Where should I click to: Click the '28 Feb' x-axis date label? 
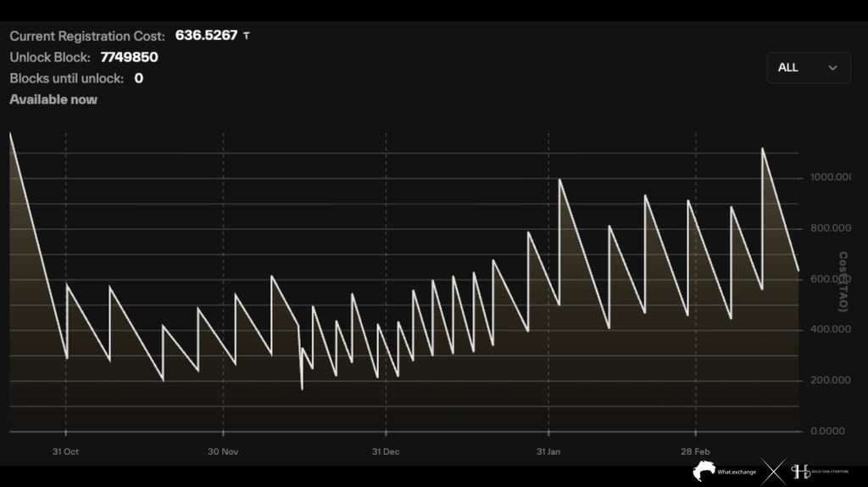pyautogui.click(x=695, y=451)
